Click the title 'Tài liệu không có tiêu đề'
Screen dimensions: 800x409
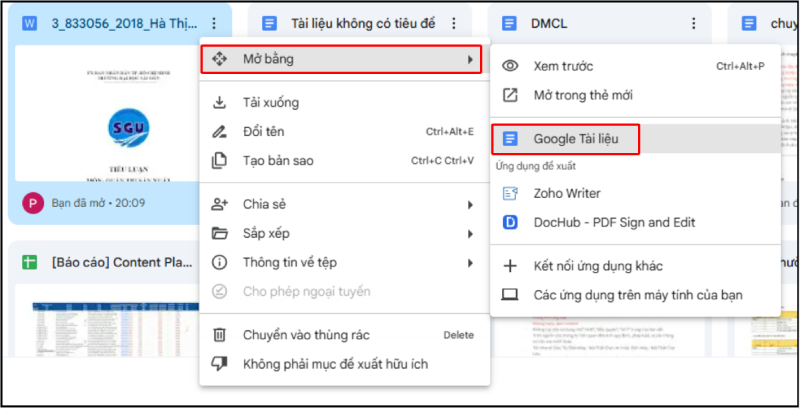[x=363, y=23]
